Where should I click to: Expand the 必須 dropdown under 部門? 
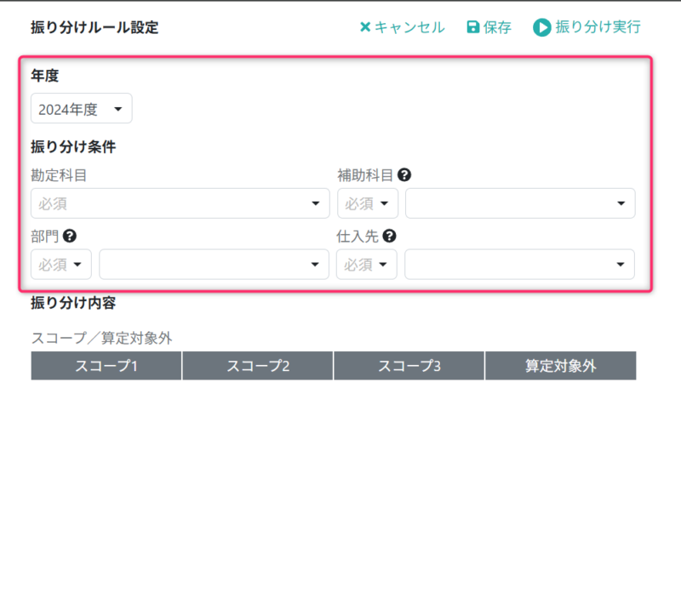point(60,265)
